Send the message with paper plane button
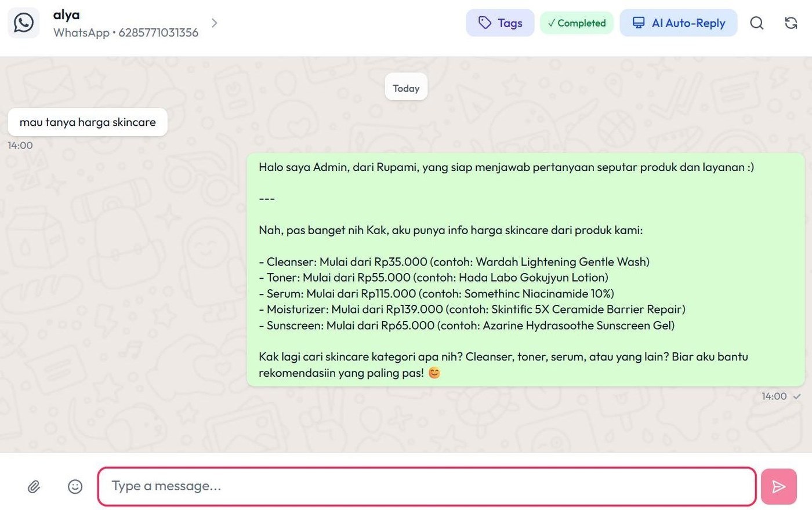 [779, 486]
